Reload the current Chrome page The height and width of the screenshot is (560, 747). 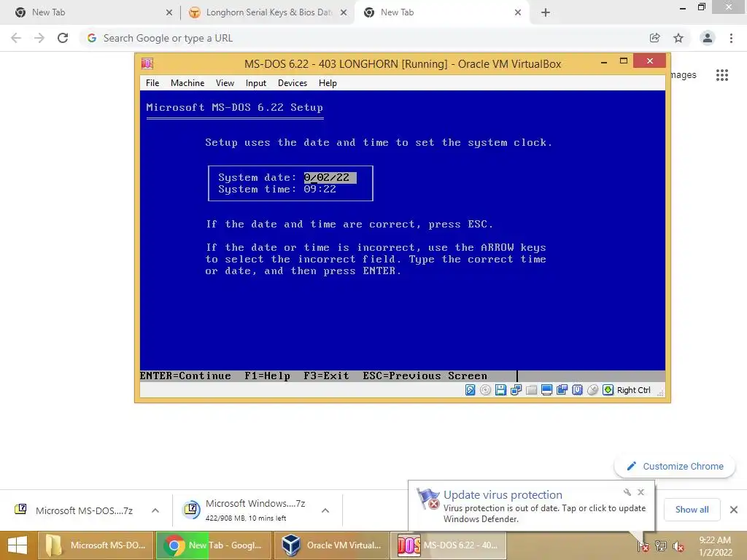(x=63, y=38)
